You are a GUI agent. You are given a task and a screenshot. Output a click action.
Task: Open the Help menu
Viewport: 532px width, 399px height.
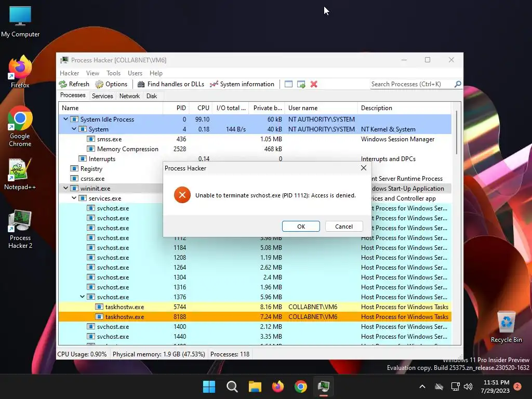[x=156, y=73]
